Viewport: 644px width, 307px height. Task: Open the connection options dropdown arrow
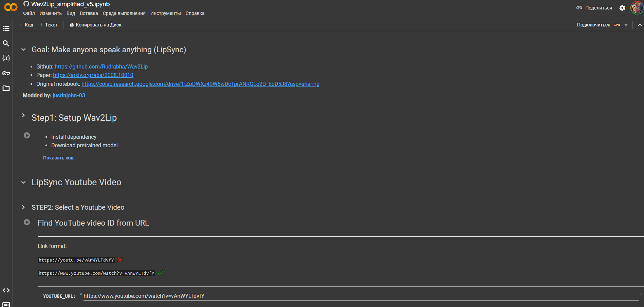point(626,25)
